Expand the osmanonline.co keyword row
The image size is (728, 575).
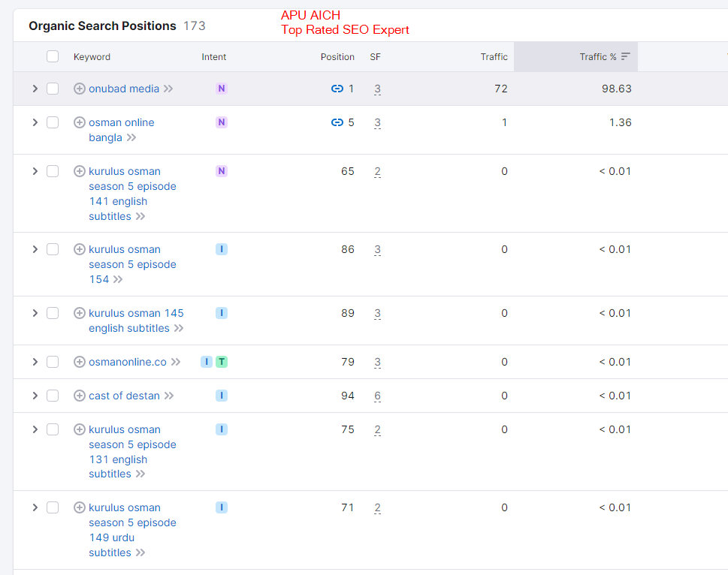pyautogui.click(x=35, y=362)
